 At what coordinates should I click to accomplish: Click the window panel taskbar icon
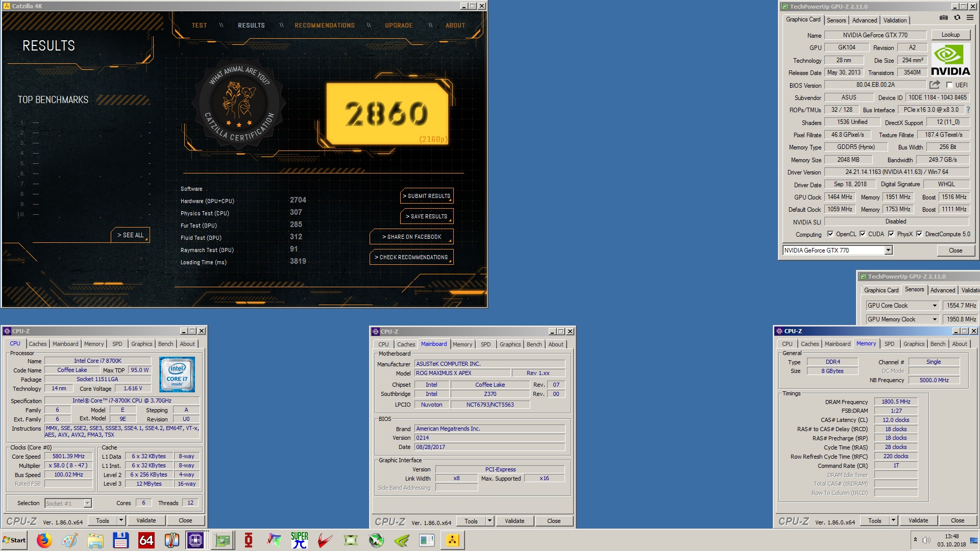(427, 540)
